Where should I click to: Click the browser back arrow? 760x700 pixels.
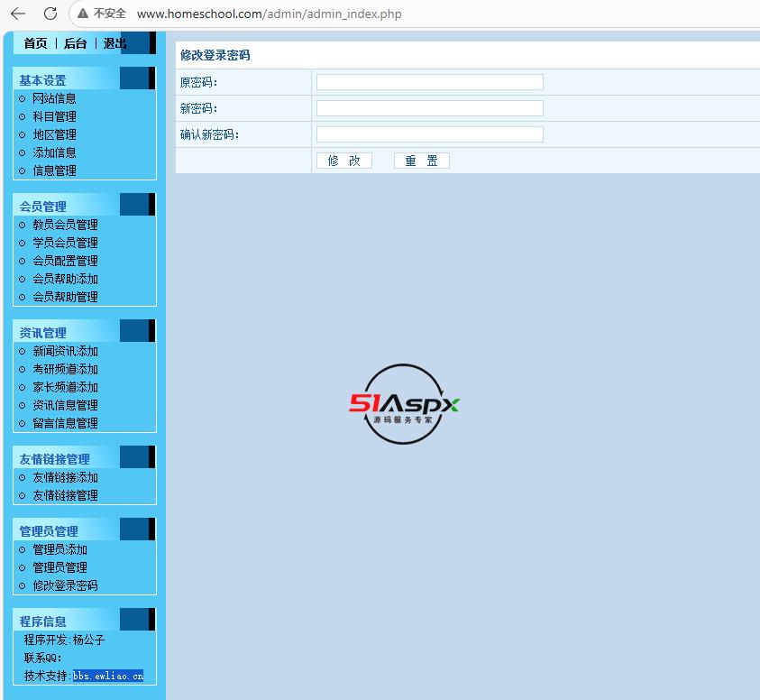tap(18, 14)
